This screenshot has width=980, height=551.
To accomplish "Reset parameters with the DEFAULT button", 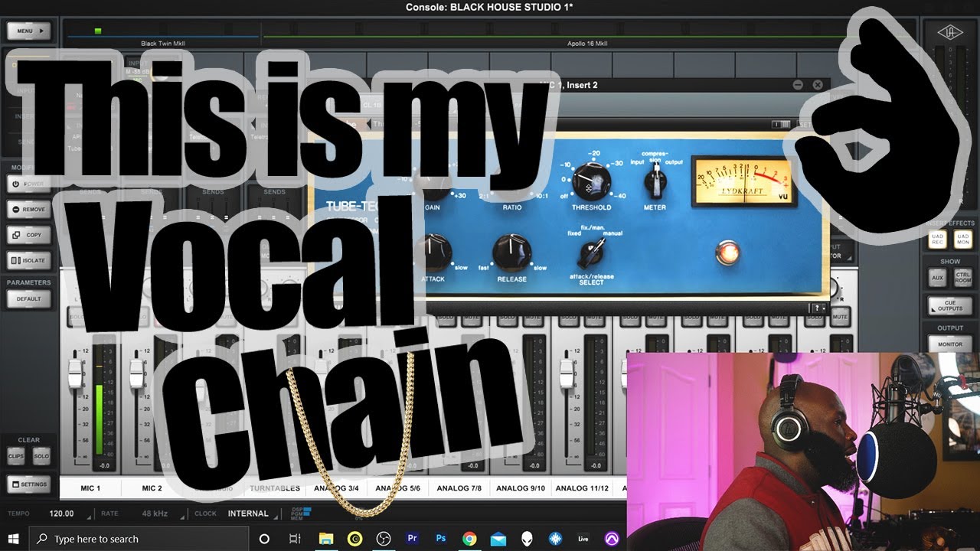I will pyautogui.click(x=28, y=299).
